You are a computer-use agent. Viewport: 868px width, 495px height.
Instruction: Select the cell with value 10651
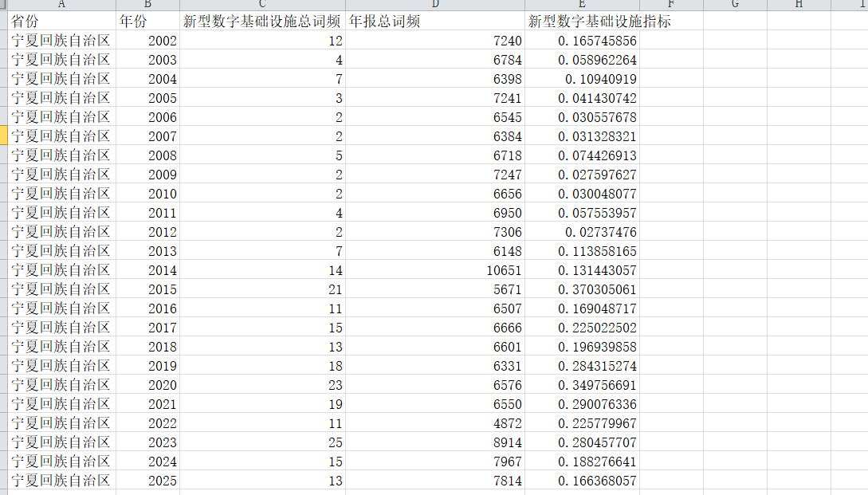pos(435,270)
